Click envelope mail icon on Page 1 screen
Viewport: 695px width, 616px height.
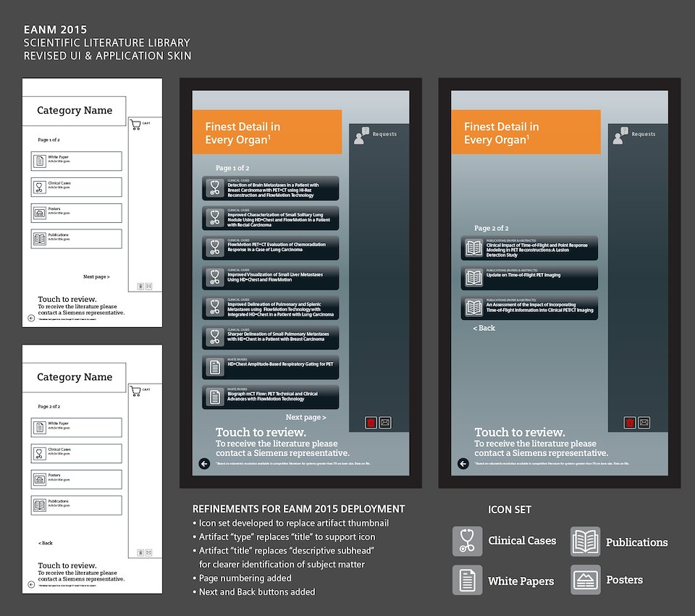pyautogui.click(x=385, y=423)
